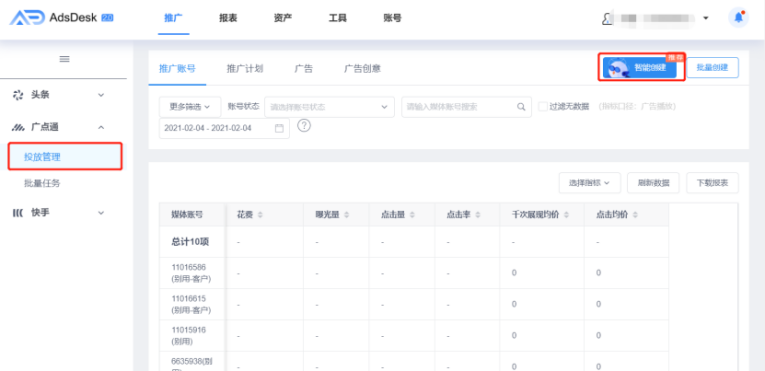This screenshot has height=371, width=765.
Task: Open the 资产 top menu
Action: [283, 19]
